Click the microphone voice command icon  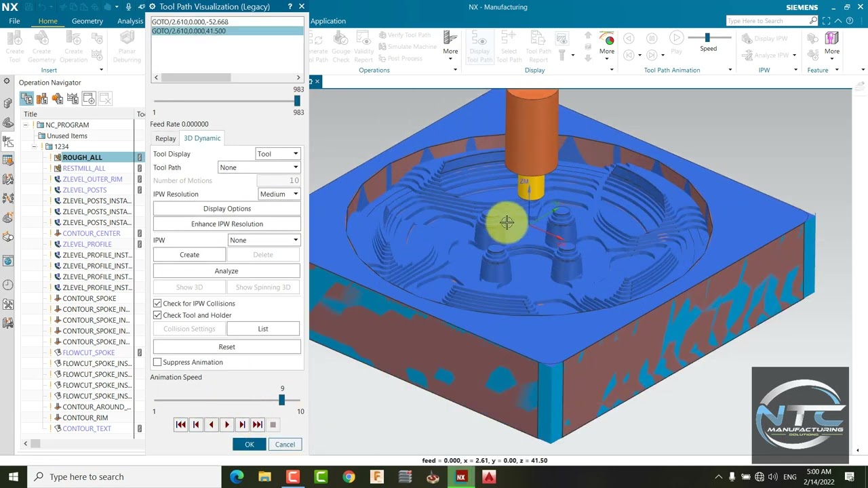pyautogui.click(x=129, y=7)
